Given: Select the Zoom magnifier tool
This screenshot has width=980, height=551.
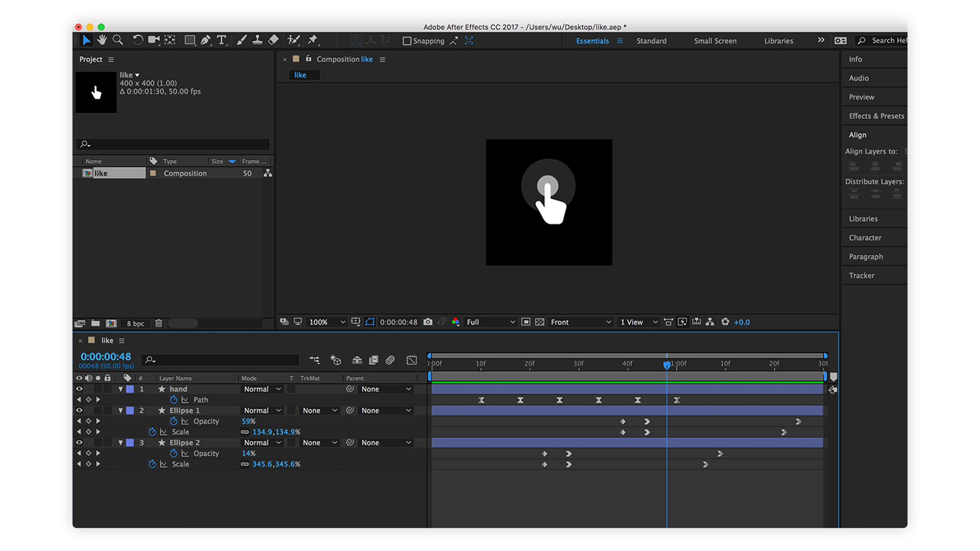Looking at the screenshot, I should 118,40.
